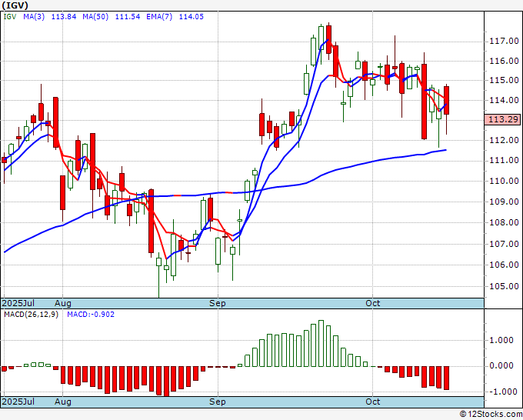523x420 pixels.
Task: Click the 0.000 MACD axis label
Action: pyautogui.click(x=501, y=366)
